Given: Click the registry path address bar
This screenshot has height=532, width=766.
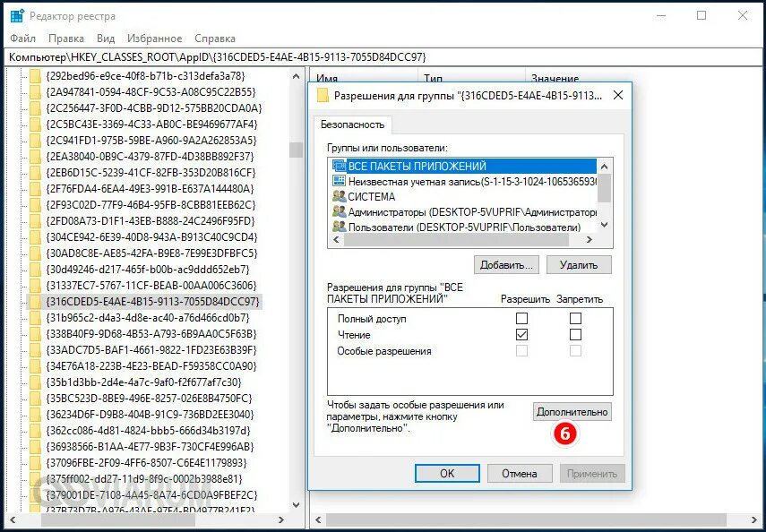Looking at the screenshot, I should [383, 57].
